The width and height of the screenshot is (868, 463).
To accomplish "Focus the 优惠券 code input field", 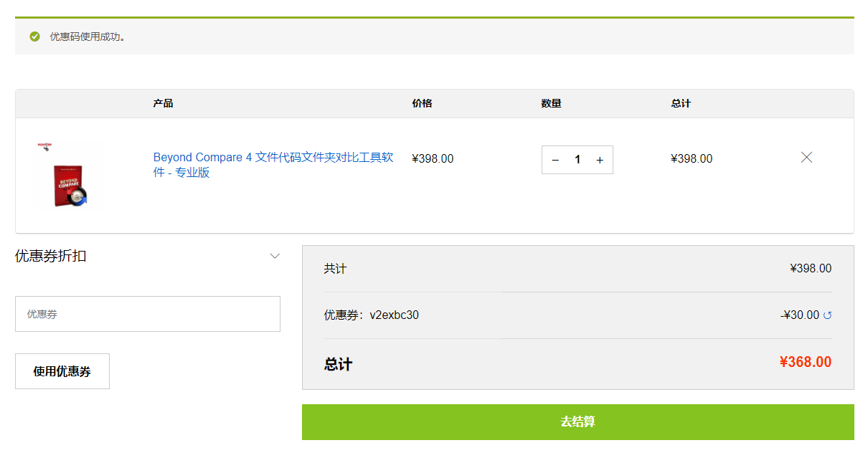I will pos(147,314).
